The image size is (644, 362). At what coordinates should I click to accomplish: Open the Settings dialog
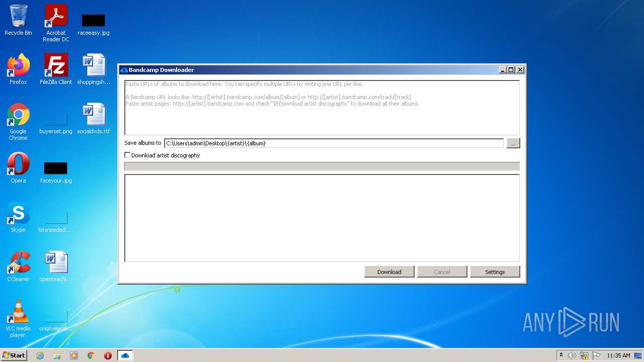point(495,272)
